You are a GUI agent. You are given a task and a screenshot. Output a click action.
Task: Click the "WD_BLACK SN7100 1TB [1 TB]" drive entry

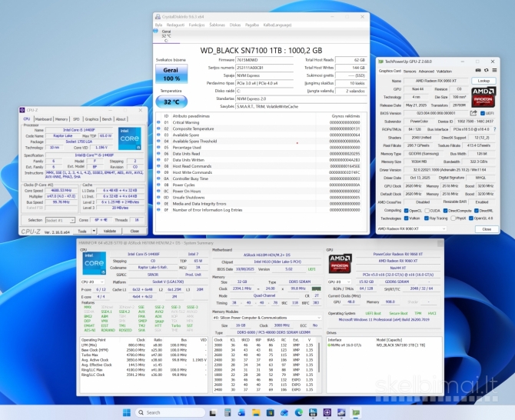click(x=400, y=345)
